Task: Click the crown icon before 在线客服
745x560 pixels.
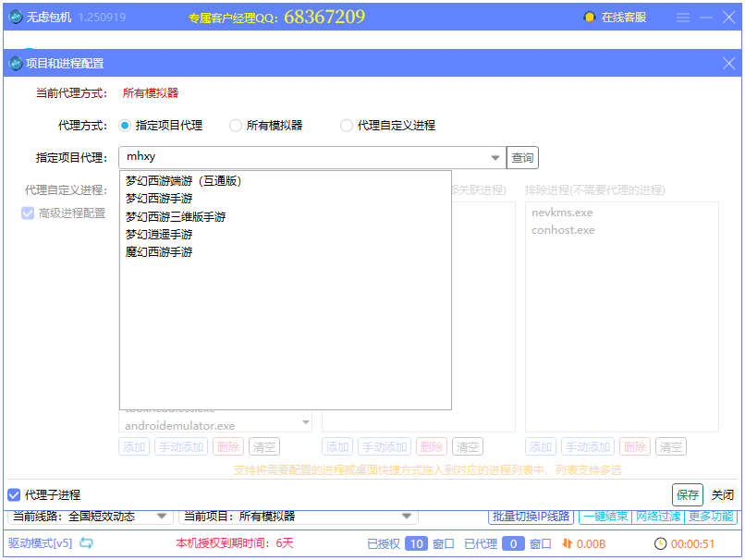Action: (589, 17)
